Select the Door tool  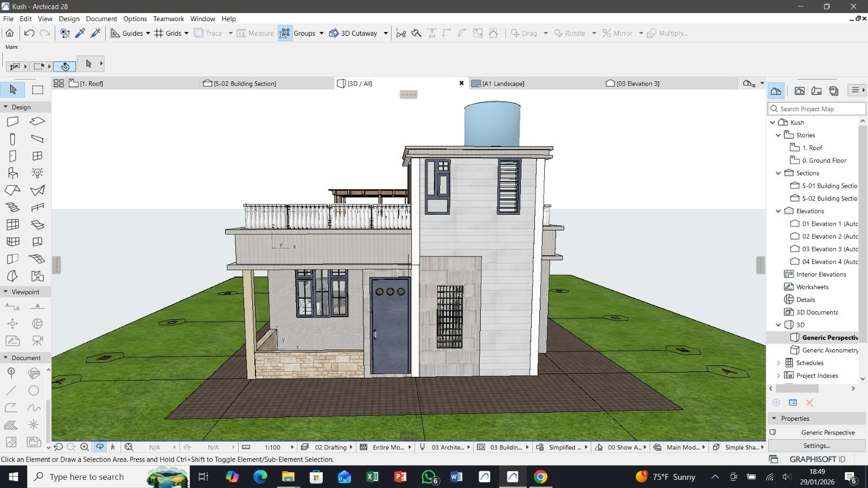[12, 156]
